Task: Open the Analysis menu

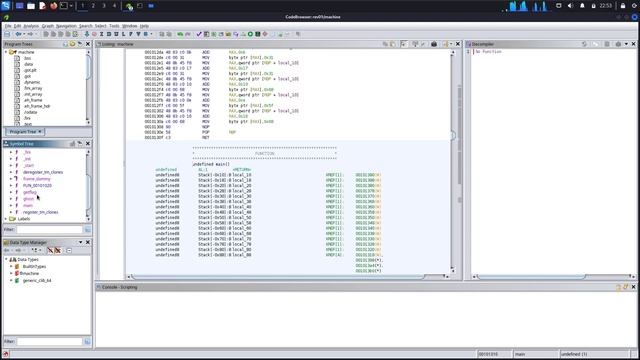Action: click(x=31, y=26)
